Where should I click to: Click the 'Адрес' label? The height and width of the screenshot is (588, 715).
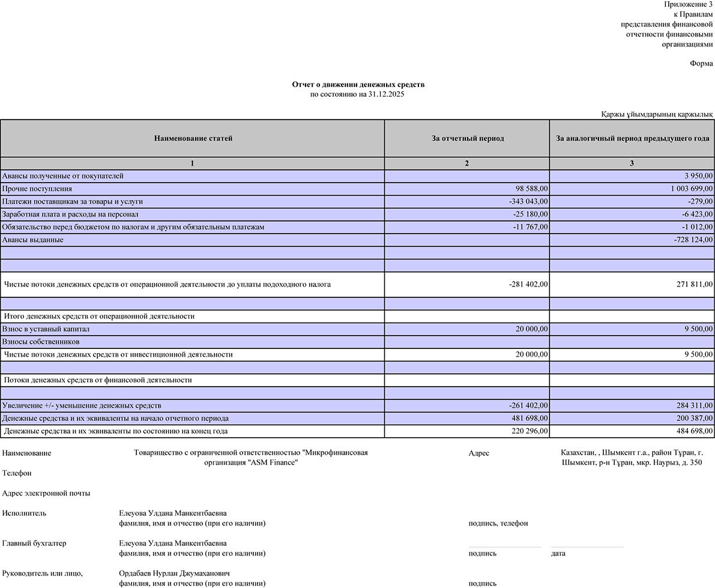(479, 453)
